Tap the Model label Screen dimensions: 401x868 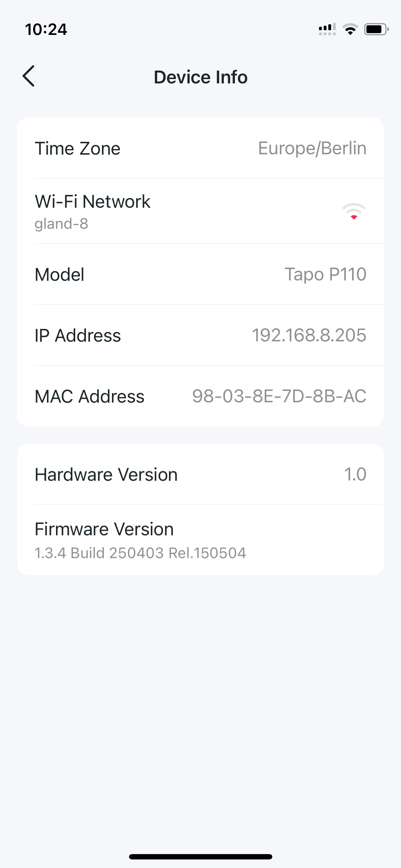[60, 275]
